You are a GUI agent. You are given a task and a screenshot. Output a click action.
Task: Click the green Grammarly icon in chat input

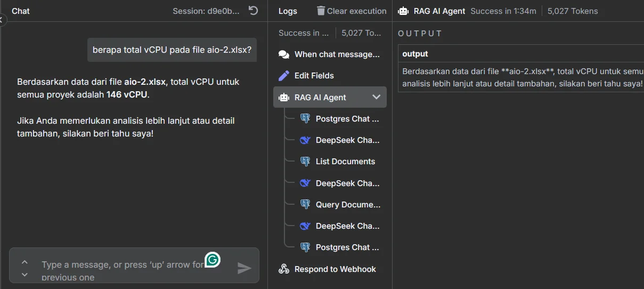pos(213,260)
